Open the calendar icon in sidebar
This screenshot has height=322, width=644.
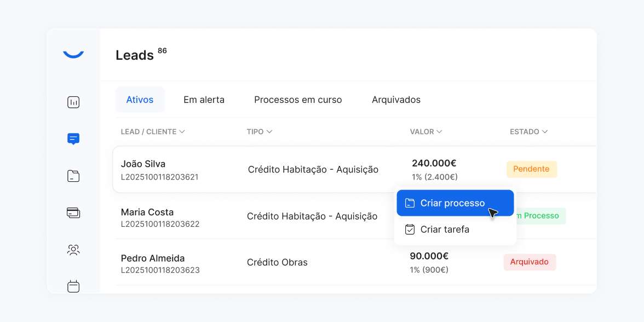point(73,286)
